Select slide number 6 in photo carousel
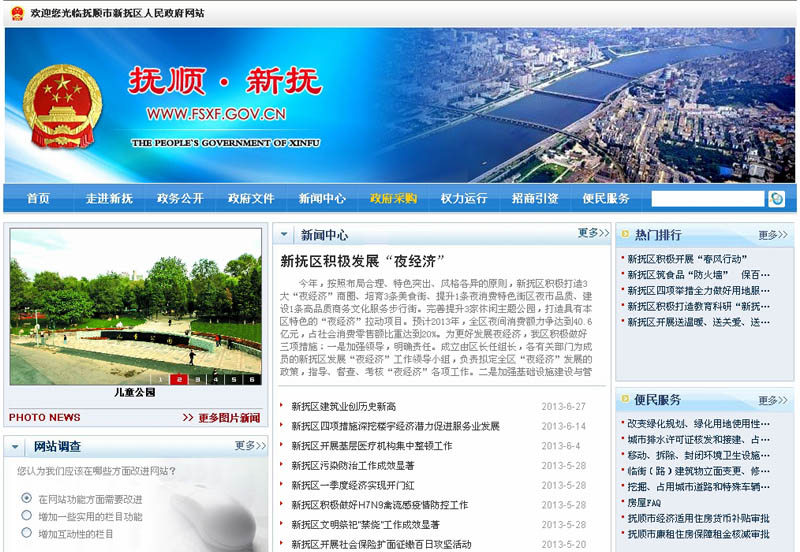Image resolution: width=800 pixels, height=552 pixels. [253, 380]
